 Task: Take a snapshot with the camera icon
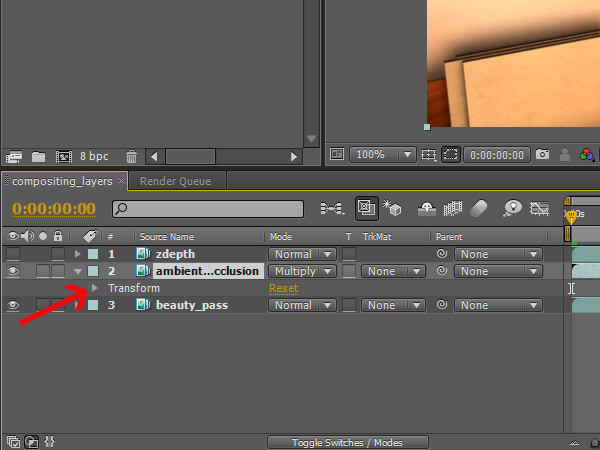pyautogui.click(x=542, y=155)
